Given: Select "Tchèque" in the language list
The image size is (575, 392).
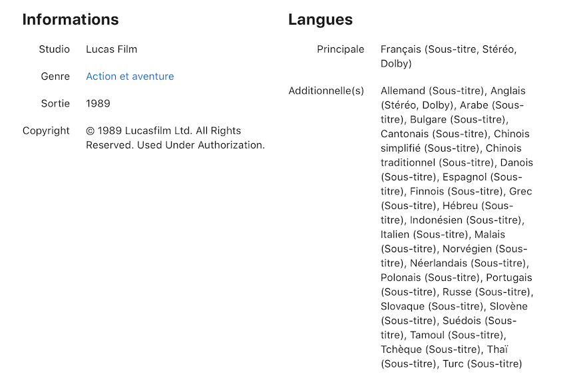Looking at the screenshot, I should tap(401, 350).
